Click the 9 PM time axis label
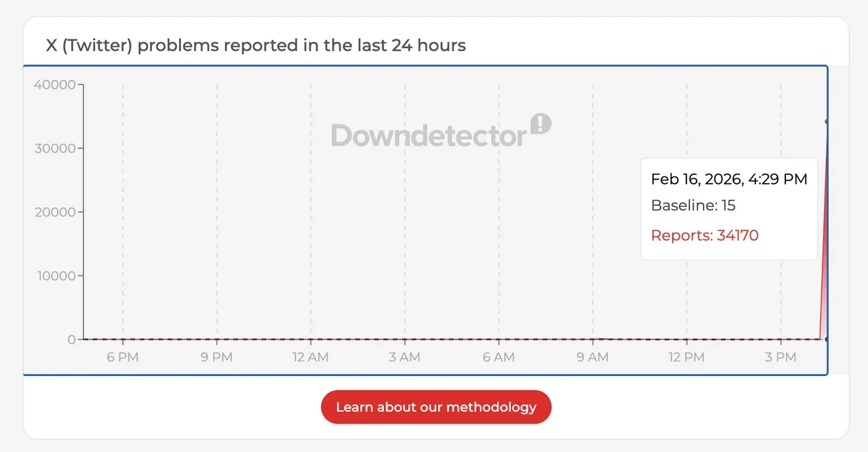The height and width of the screenshot is (452, 868). coord(217,357)
